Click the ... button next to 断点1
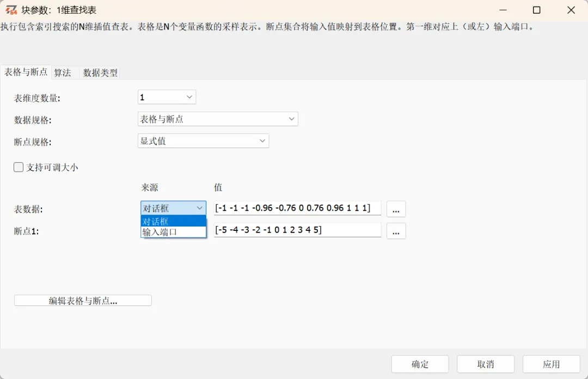The image size is (588, 379). [396, 230]
